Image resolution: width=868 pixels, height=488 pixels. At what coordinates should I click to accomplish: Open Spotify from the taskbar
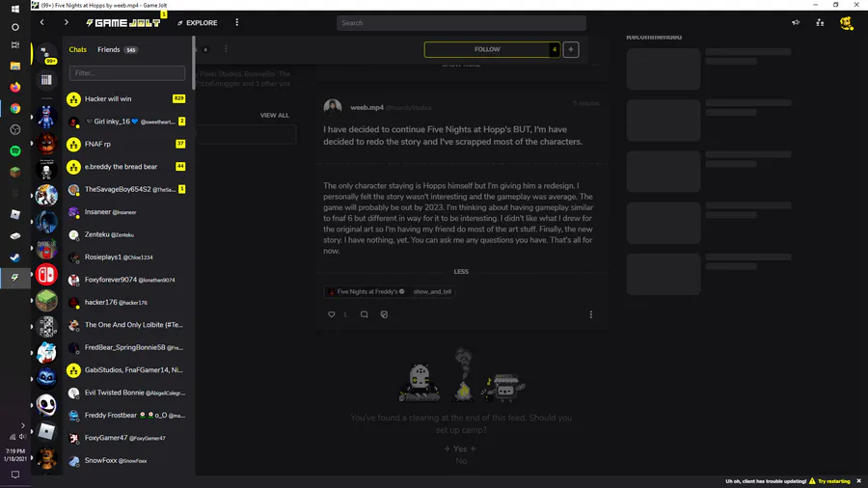coord(14,151)
